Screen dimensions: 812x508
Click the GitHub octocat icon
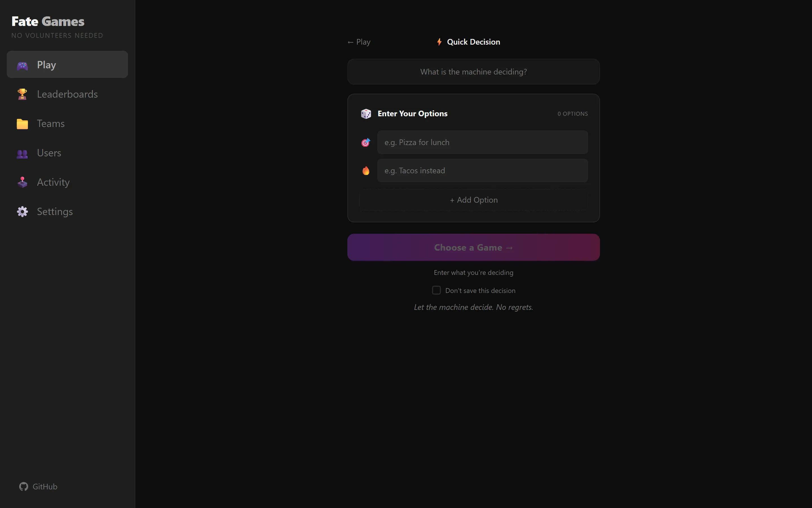coord(23,487)
